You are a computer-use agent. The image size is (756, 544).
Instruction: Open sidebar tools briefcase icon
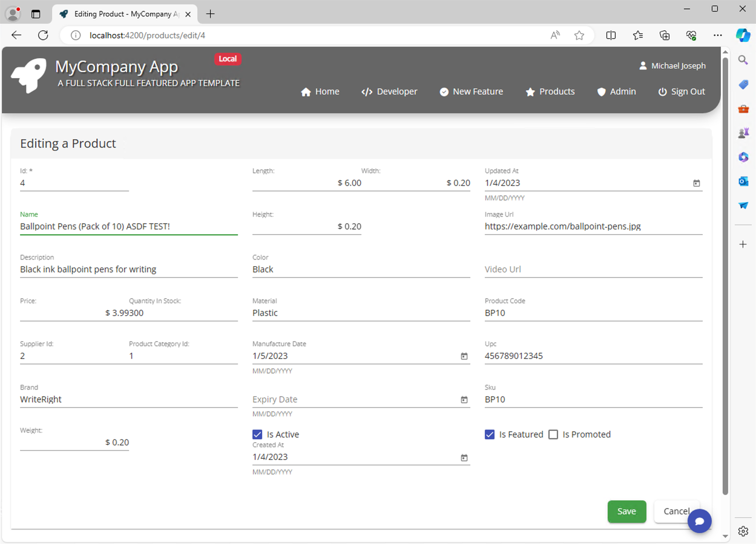(x=743, y=109)
